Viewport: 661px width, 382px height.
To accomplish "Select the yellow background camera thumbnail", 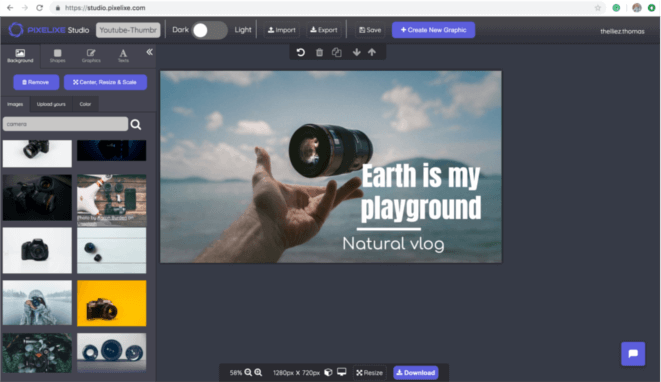I will (x=112, y=303).
